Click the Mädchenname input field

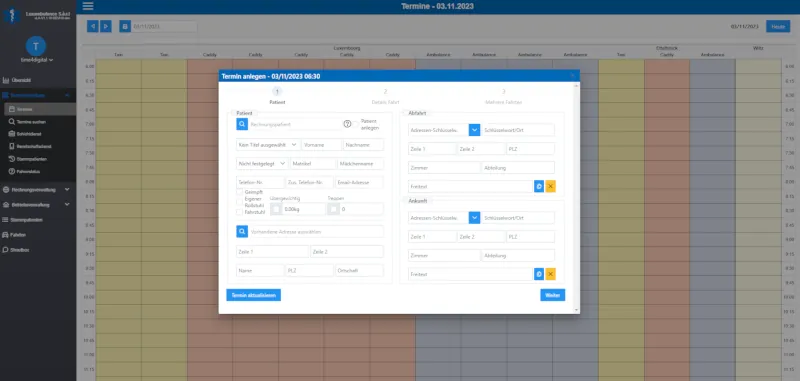click(x=360, y=164)
